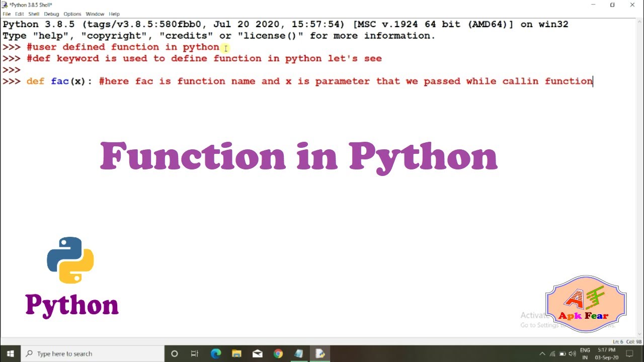This screenshot has height=362, width=644.
Task: Open the Edit menu
Action: tap(19, 14)
